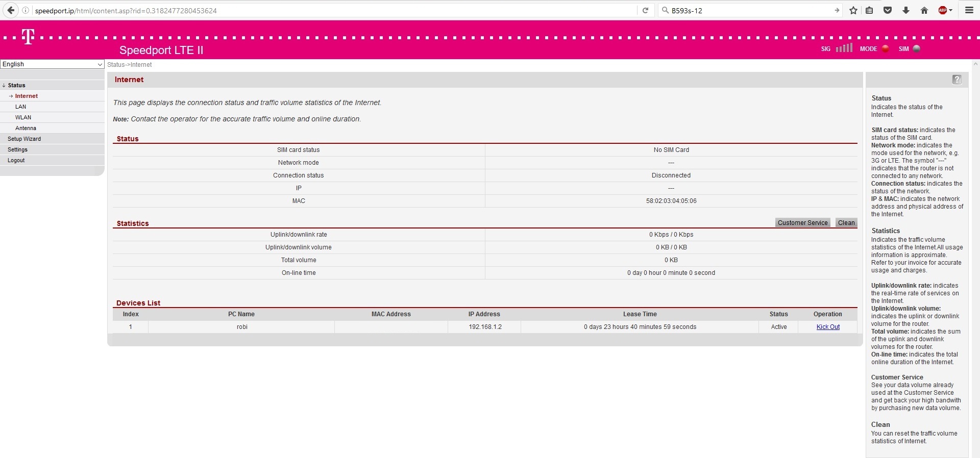Click the SIG signal strength bars
The image size is (980, 458).
(844, 48)
